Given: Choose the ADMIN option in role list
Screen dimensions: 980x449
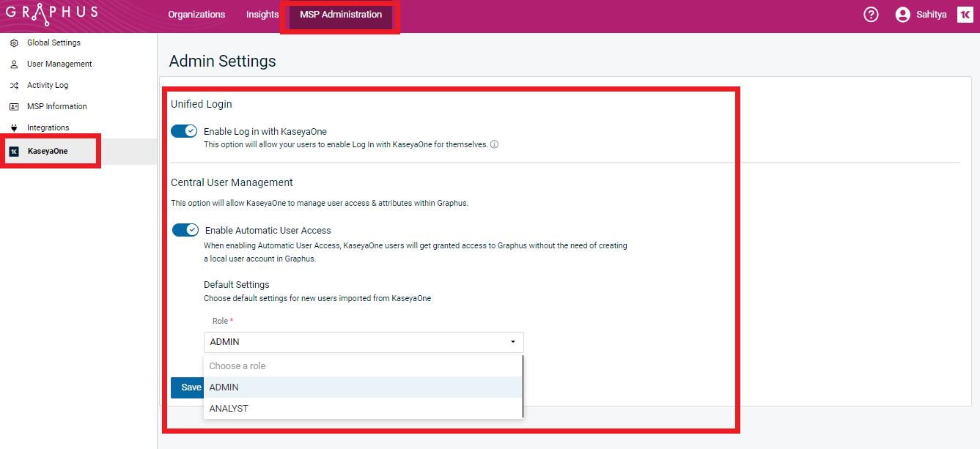Looking at the screenshot, I should 224,387.
